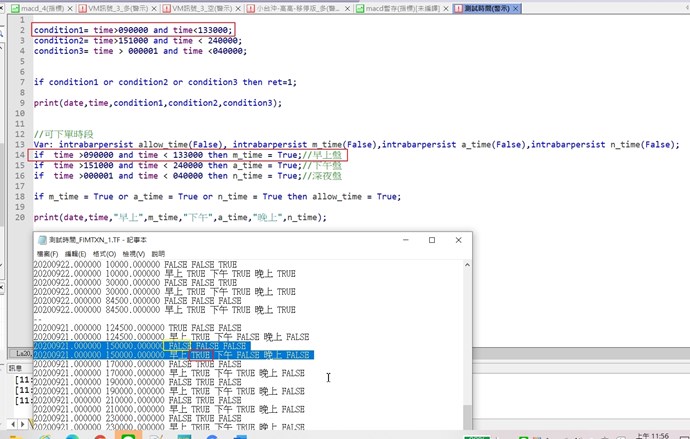Image resolution: width=690 pixels, height=439 pixels.
Task: Click the clock showing 11:56 in taskbar
Action: click(655, 435)
